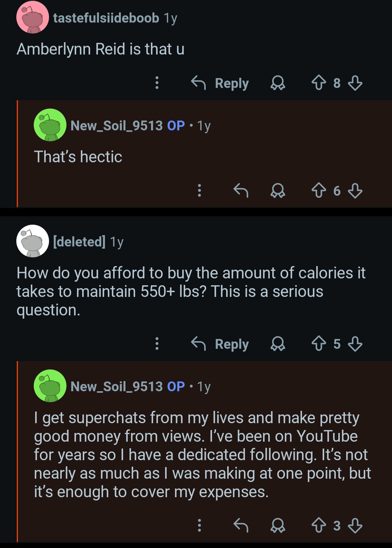Downvote the deleted user's 5-point comment
This screenshot has height=548, width=392.
click(x=355, y=343)
